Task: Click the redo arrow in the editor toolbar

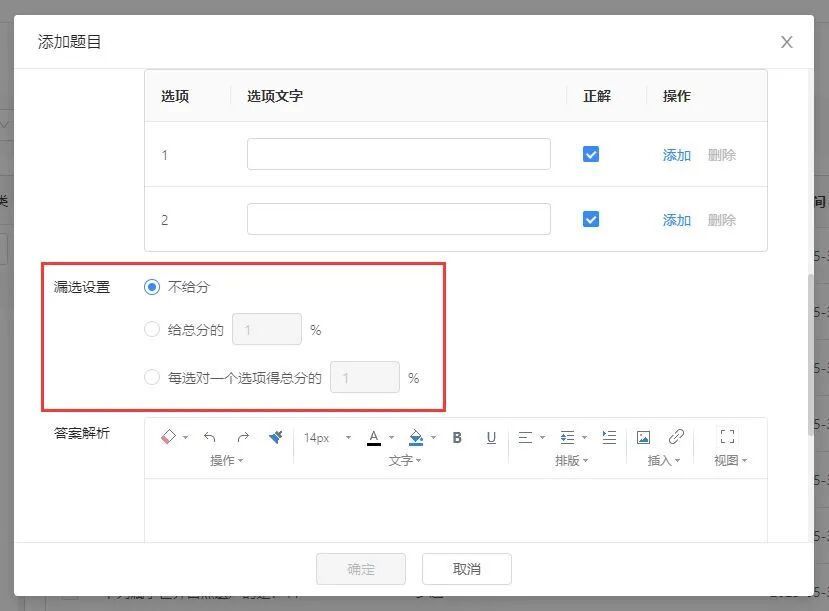Action: [x=243, y=436]
